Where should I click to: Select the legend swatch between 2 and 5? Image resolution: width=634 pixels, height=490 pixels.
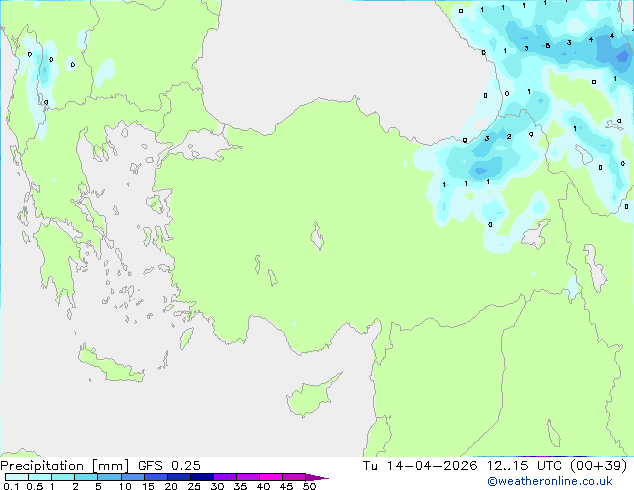86,477
